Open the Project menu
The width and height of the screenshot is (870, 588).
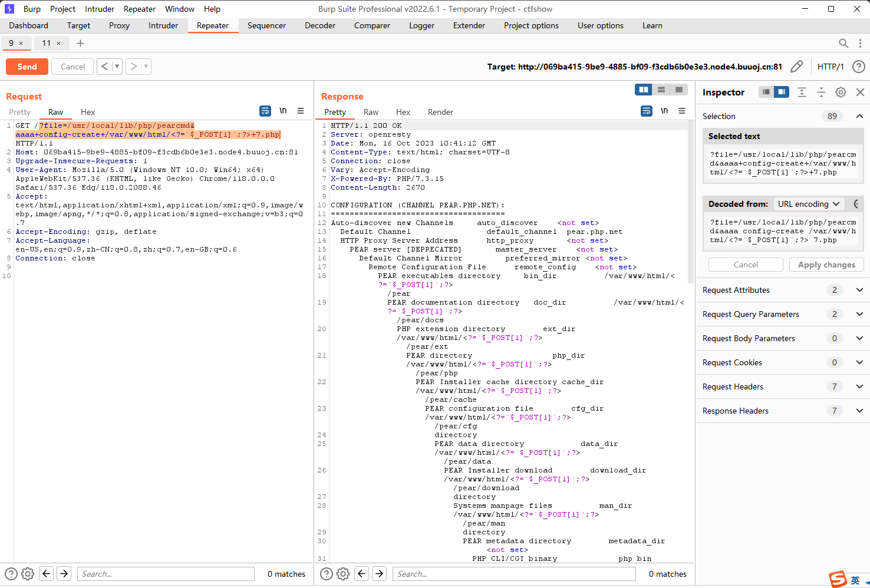(x=63, y=9)
